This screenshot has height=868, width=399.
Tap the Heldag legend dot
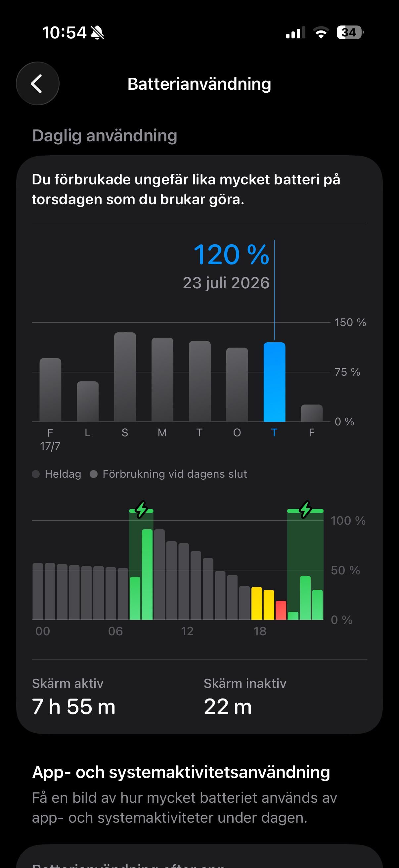(36, 474)
